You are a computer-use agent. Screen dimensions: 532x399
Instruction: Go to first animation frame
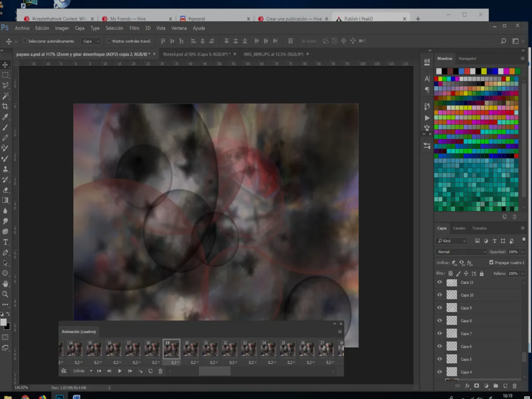click(x=99, y=371)
